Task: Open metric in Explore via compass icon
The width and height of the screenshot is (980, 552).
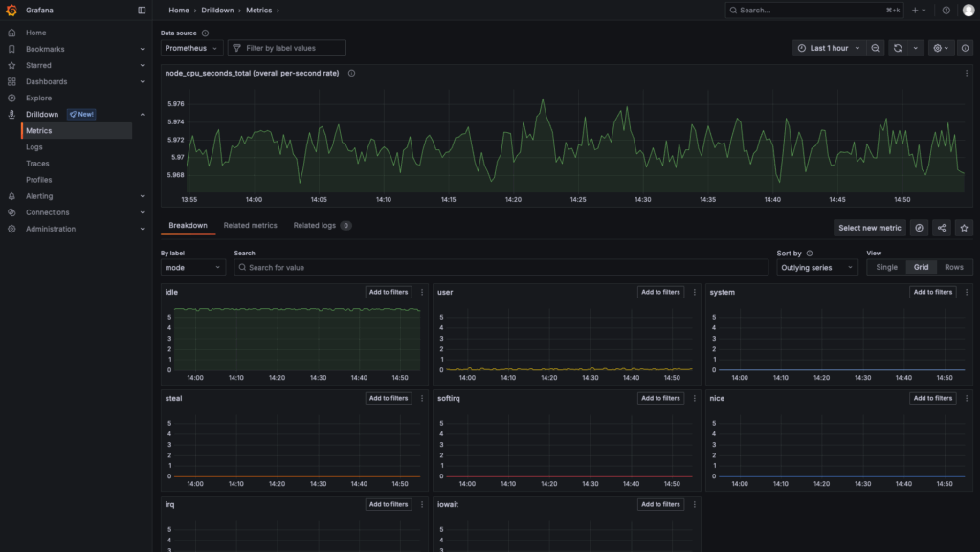Action: (919, 228)
